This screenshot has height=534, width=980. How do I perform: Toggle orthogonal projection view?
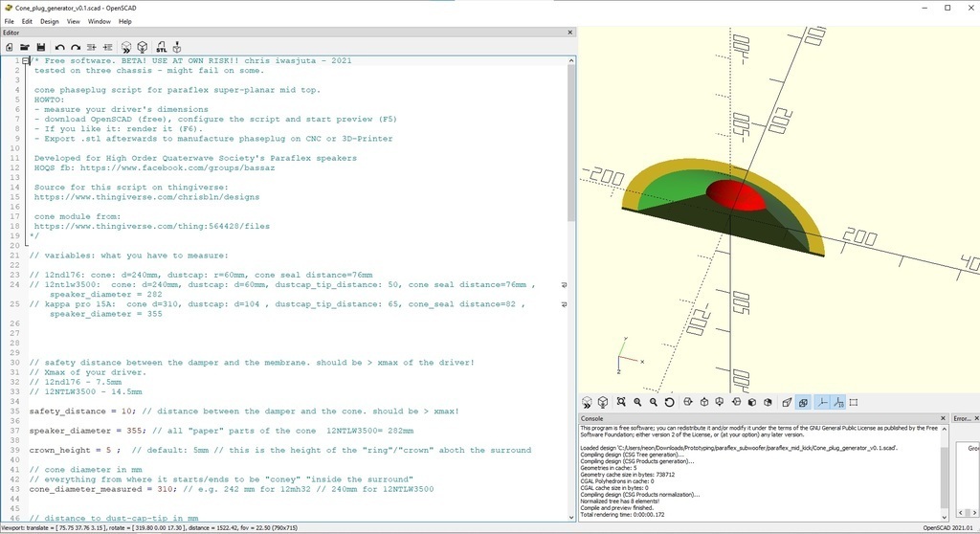point(803,403)
